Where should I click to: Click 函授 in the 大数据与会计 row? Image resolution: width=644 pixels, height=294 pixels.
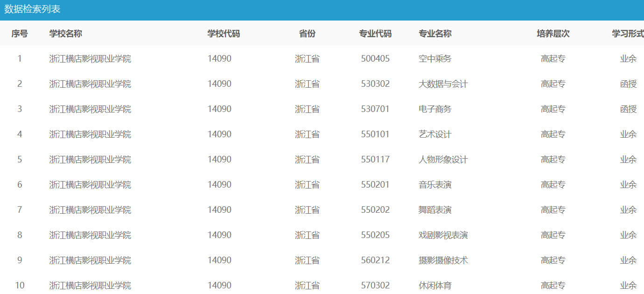click(628, 84)
